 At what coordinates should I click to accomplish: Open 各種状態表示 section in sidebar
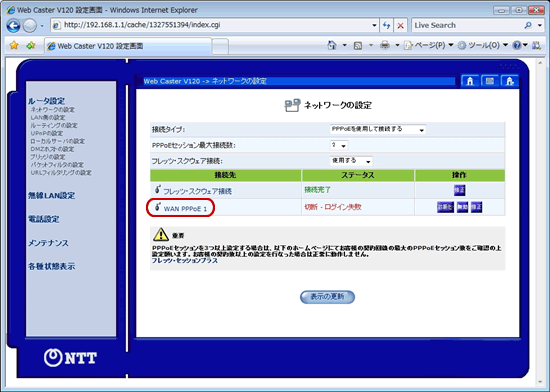[x=52, y=266]
